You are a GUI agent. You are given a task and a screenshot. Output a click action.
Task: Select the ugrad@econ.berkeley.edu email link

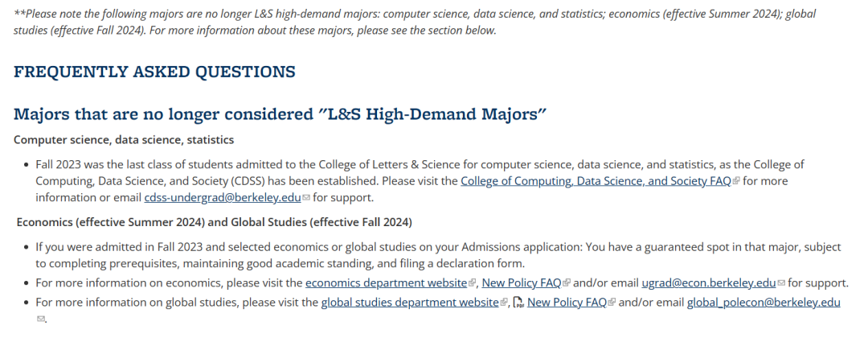[709, 283]
